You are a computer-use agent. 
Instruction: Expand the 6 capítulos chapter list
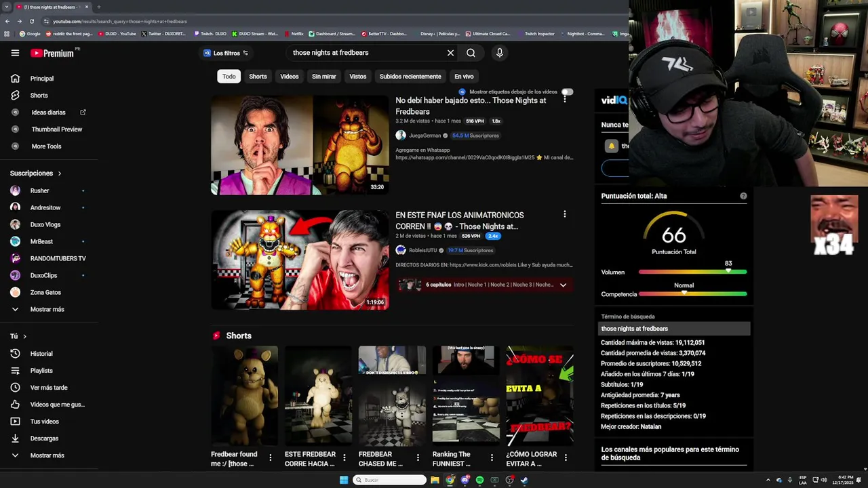pos(563,285)
